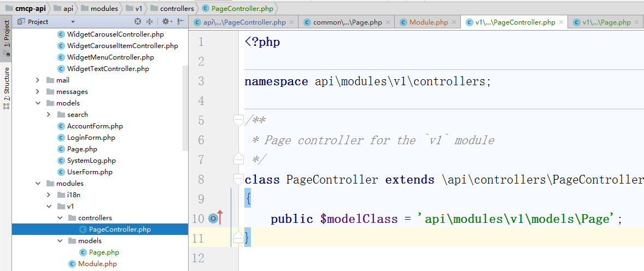Viewport: 644px width, 271px height.
Task: Click modules breadcrumb
Action: click(99, 8)
